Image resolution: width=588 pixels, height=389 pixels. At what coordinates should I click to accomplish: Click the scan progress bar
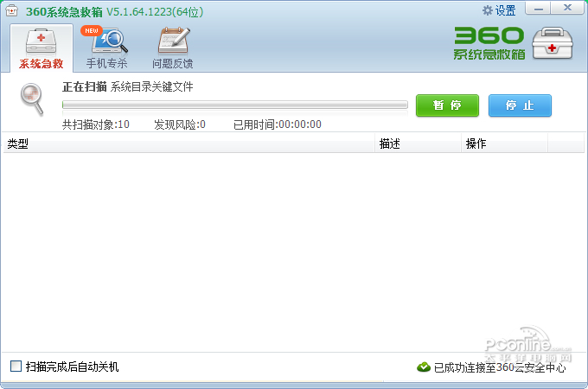[234, 105]
